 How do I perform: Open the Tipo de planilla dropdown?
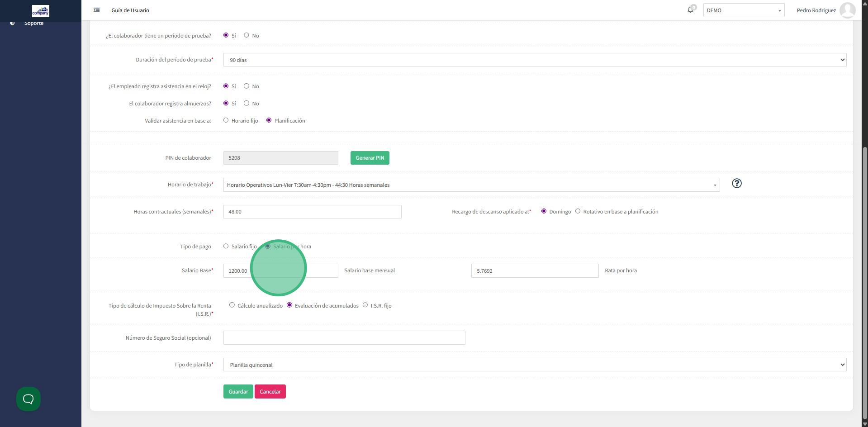[535, 365]
